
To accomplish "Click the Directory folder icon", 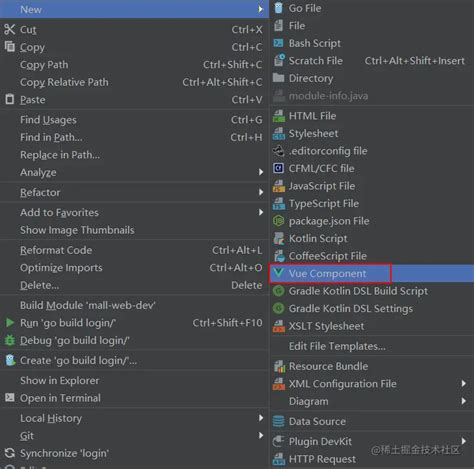I will [x=278, y=78].
